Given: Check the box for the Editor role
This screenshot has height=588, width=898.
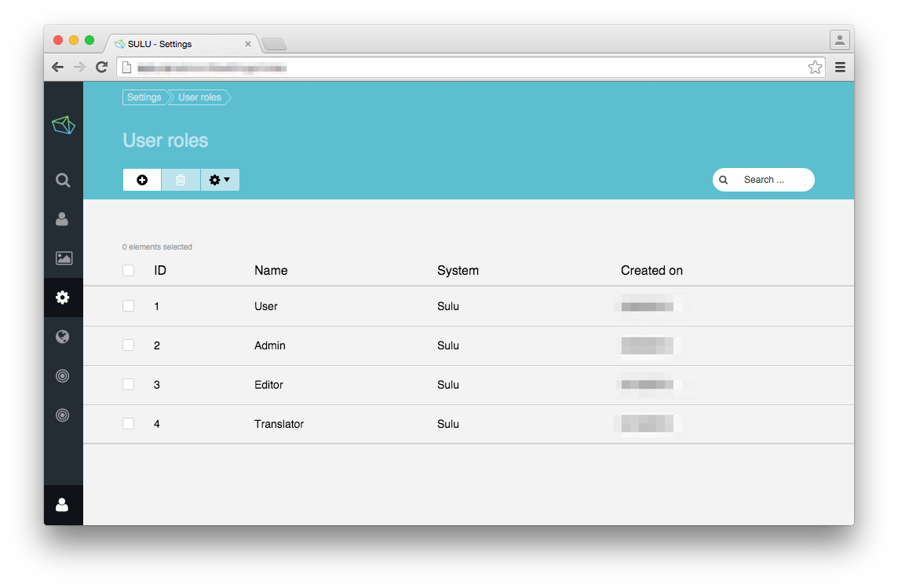Looking at the screenshot, I should click(x=128, y=384).
